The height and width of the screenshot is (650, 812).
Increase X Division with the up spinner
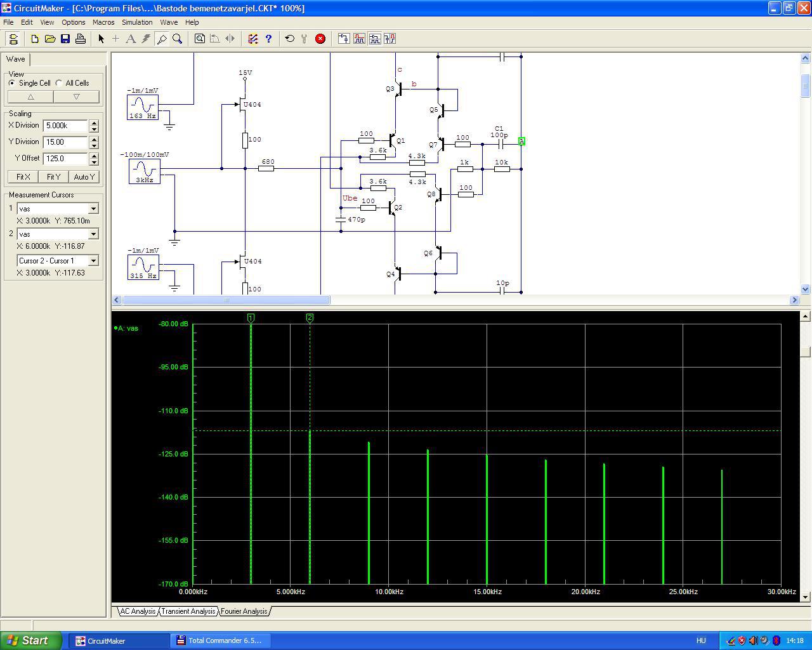[x=94, y=123]
